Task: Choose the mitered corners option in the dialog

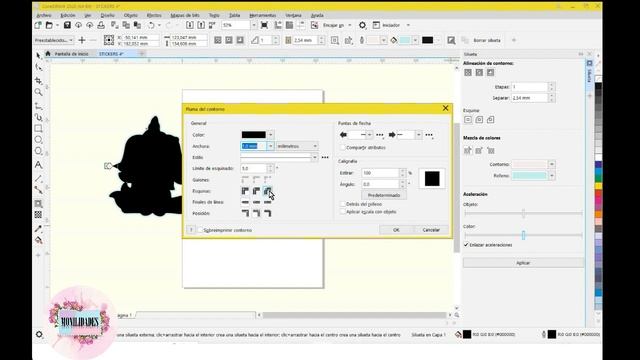Action: point(245,191)
